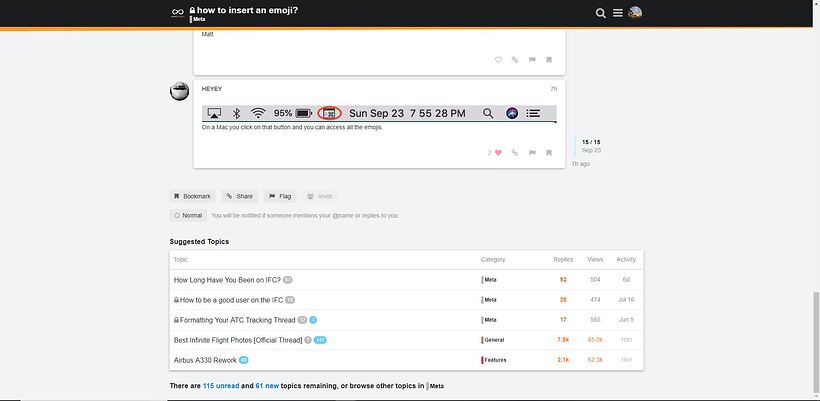Image resolution: width=820 pixels, height=401 pixels.
Task: Open Meta category in 'How Long Have You Been' row
Action: click(x=489, y=280)
